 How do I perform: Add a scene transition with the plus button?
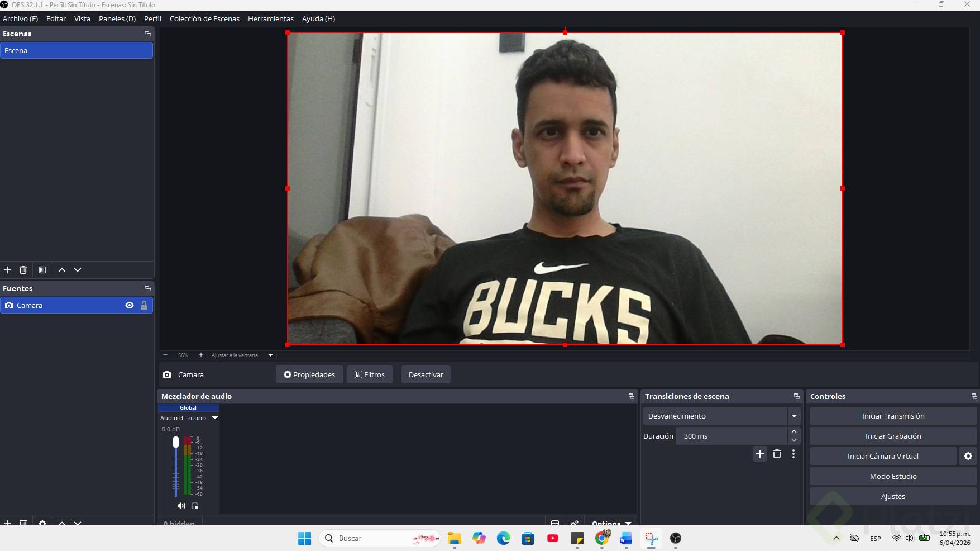pos(760,454)
